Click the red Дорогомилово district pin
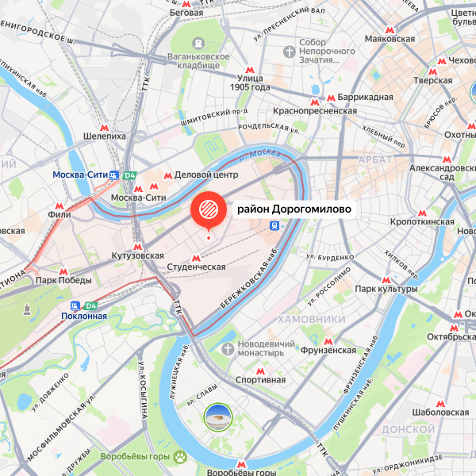This screenshot has height=476, width=476. (x=209, y=211)
